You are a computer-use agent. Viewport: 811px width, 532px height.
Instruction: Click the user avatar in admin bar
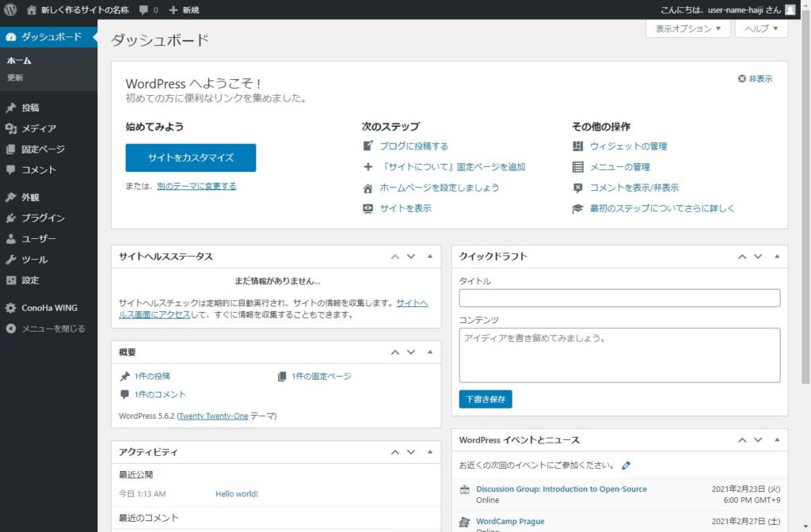[x=790, y=9]
